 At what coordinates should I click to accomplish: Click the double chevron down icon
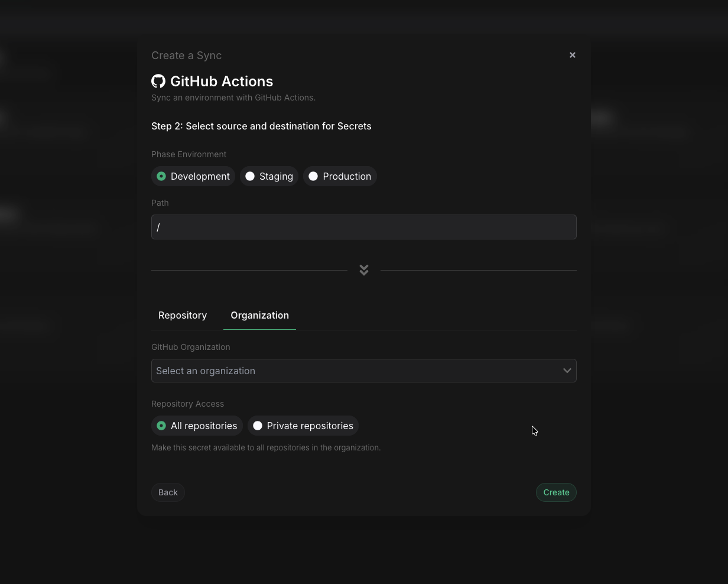pos(364,270)
